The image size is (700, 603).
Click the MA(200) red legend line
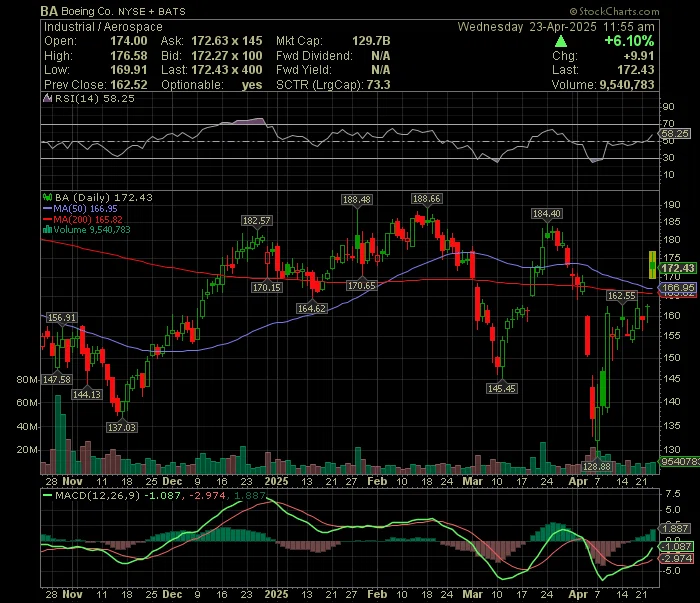click(x=47, y=219)
